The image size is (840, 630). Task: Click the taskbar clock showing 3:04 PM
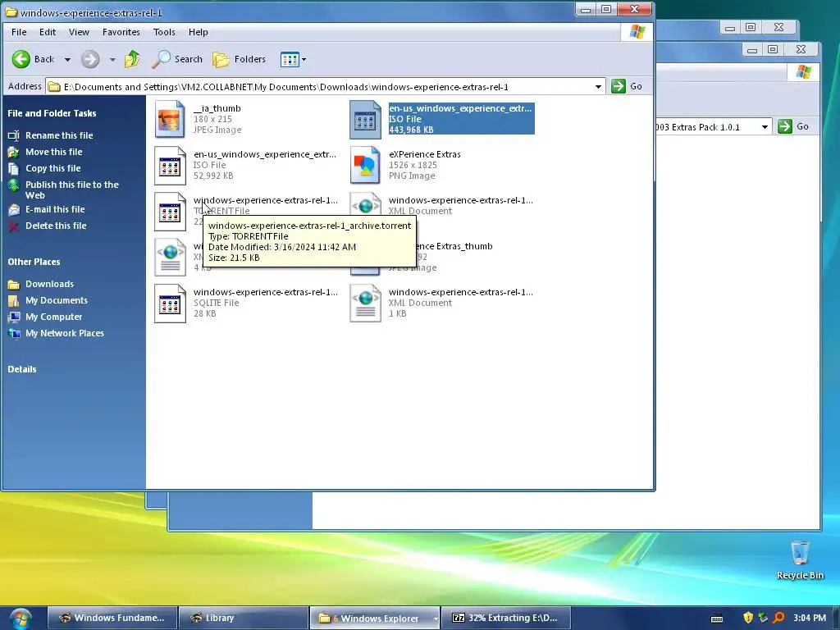click(x=810, y=618)
